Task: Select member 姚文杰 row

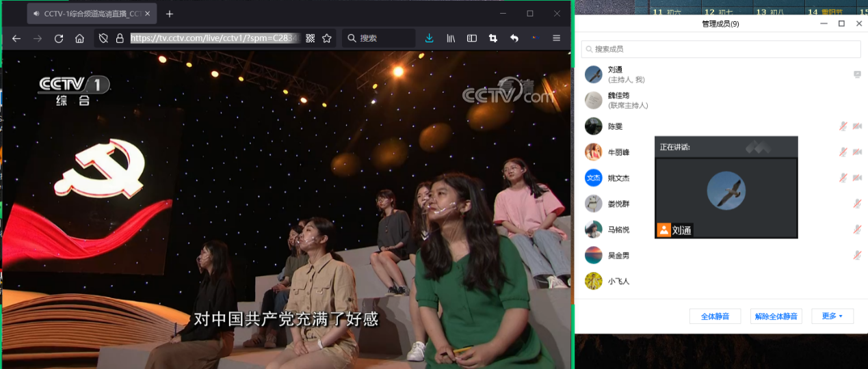Action: pos(721,178)
